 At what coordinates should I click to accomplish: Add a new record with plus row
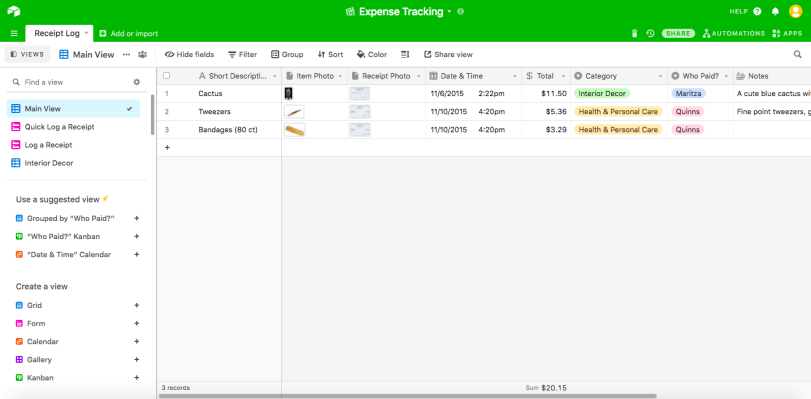[167, 147]
